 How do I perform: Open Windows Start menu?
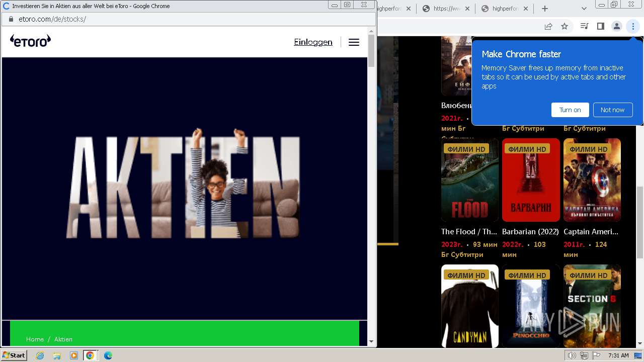pyautogui.click(x=14, y=355)
